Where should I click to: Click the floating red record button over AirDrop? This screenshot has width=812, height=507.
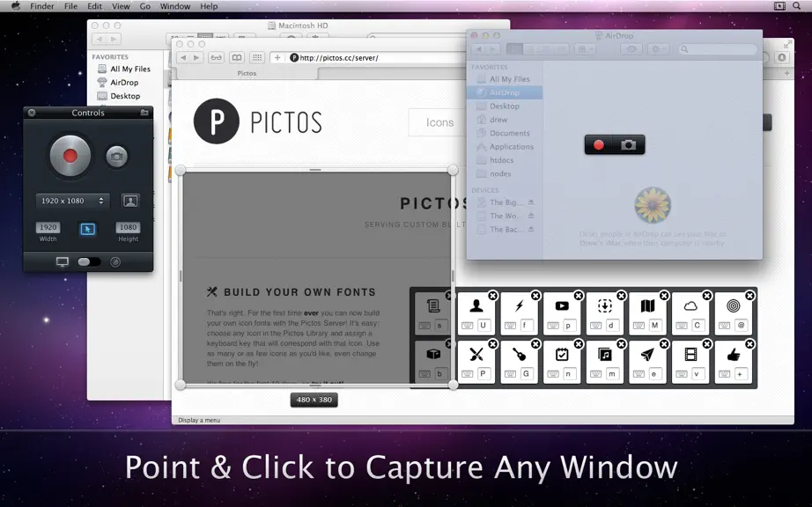coord(599,145)
